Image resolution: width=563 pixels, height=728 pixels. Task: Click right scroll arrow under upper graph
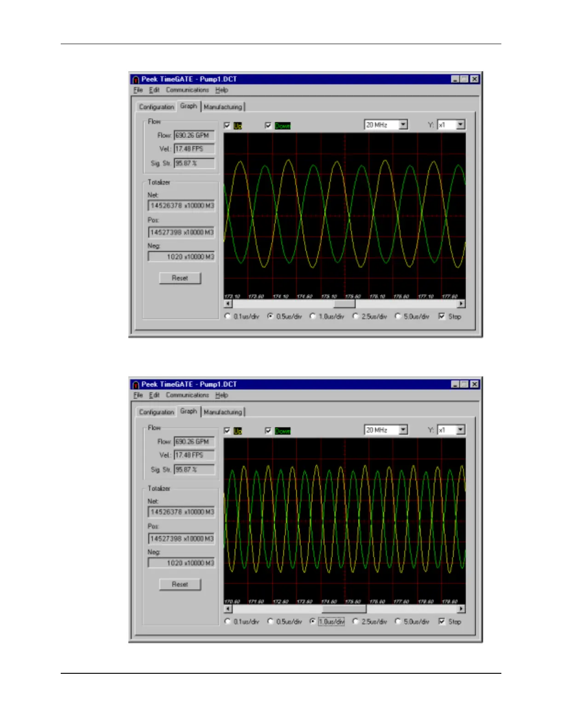pos(461,304)
